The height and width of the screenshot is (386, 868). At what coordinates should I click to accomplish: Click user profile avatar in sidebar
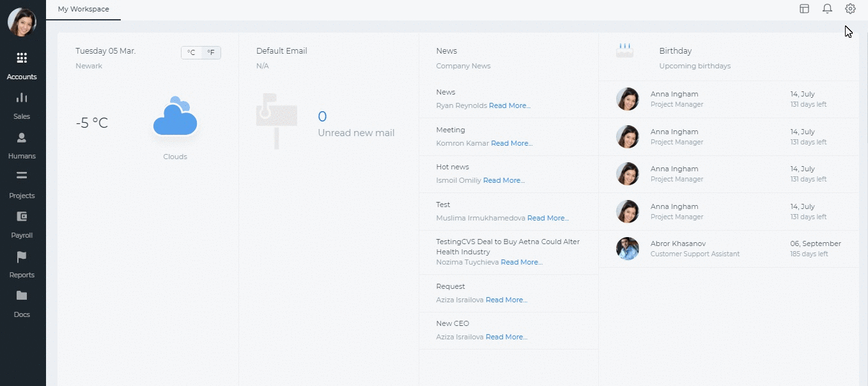pyautogui.click(x=22, y=22)
